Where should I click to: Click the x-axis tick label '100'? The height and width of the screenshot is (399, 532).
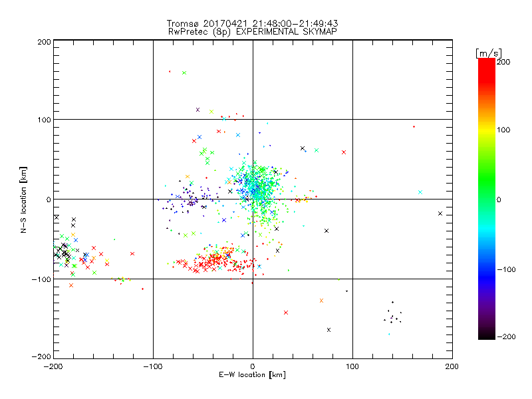coord(352,366)
